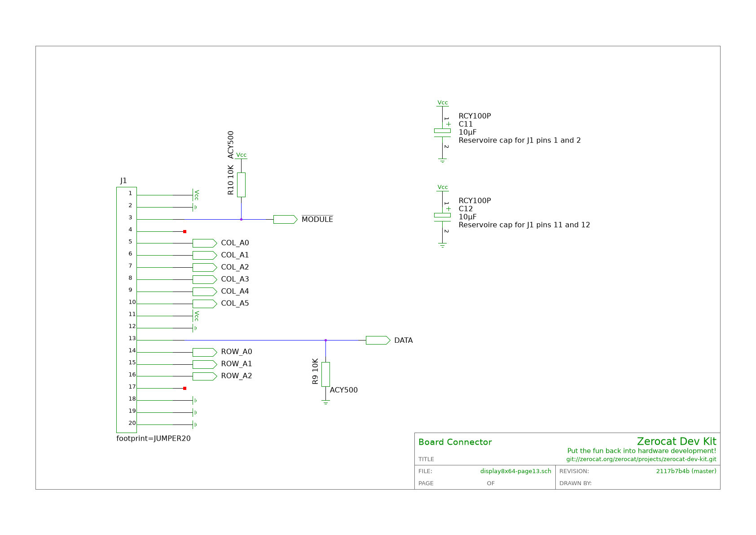Click the Vcc symbol above C11
756x535 pixels.
[x=443, y=103]
